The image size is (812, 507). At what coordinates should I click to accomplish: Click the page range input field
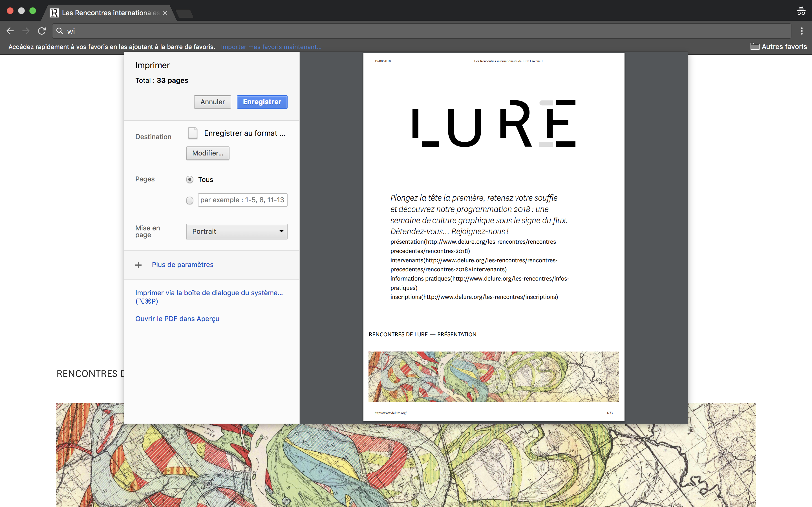(x=242, y=200)
